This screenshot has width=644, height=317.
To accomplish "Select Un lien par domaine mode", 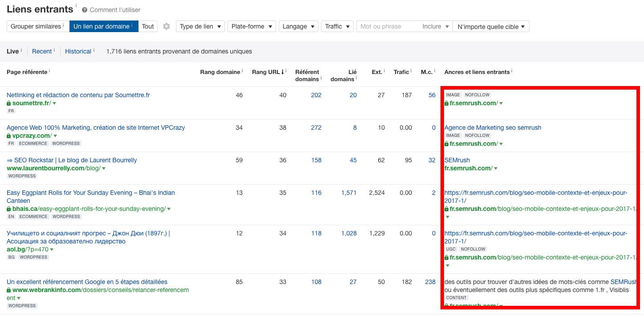I will coord(104,26).
